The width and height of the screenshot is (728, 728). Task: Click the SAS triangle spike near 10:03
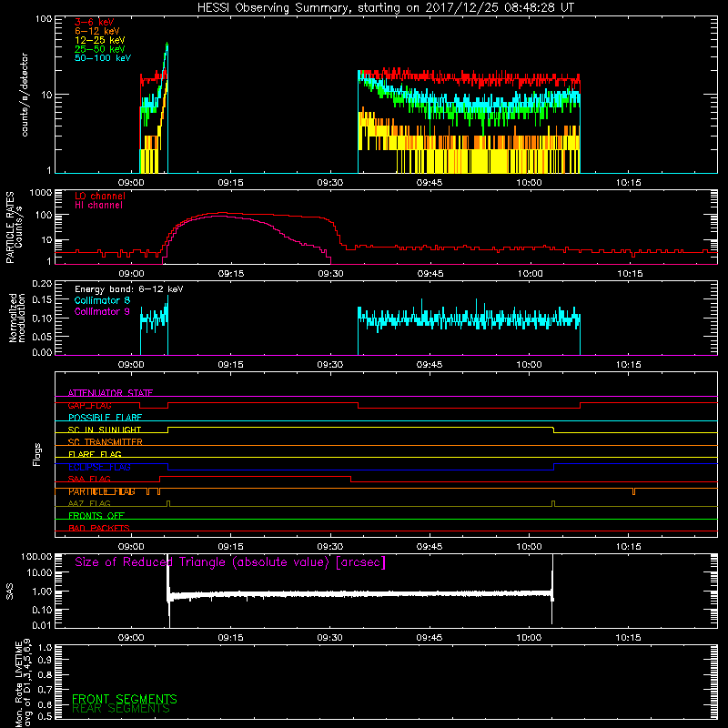pos(552,590)
